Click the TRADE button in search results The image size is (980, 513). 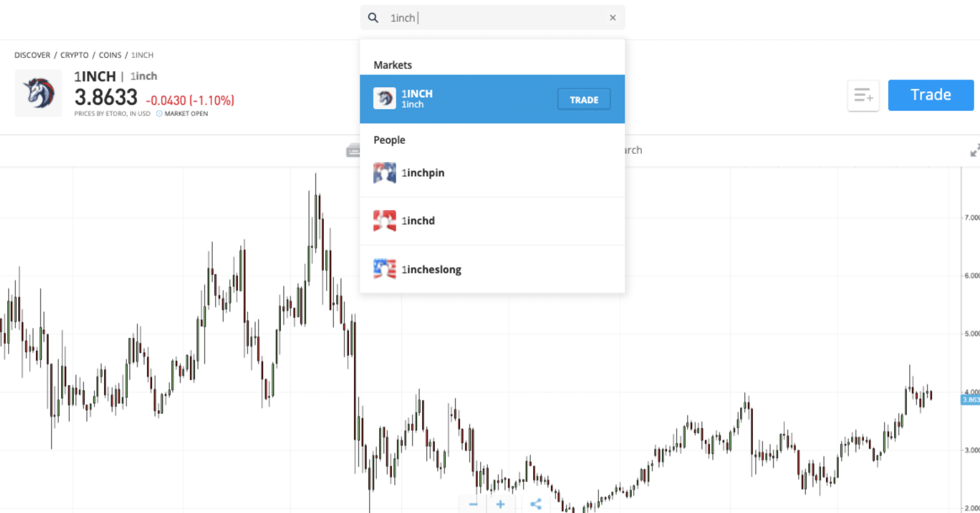[x=584, y=100]
